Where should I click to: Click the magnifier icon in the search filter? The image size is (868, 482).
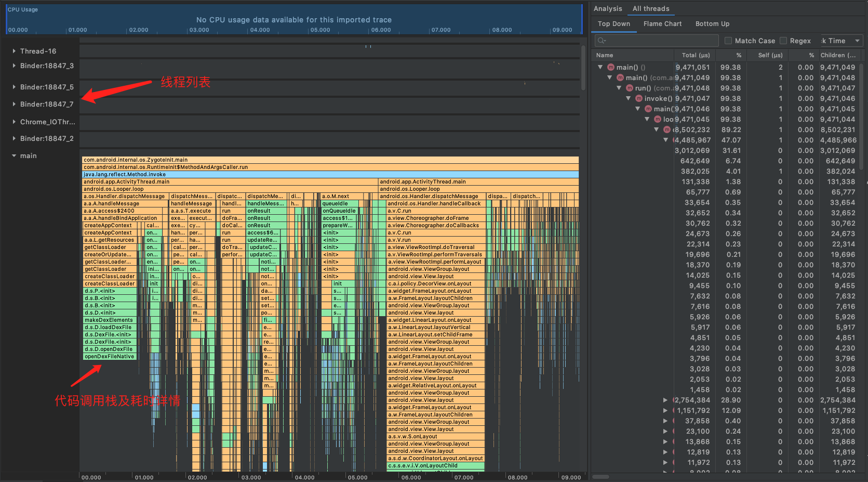pos(601,40)
